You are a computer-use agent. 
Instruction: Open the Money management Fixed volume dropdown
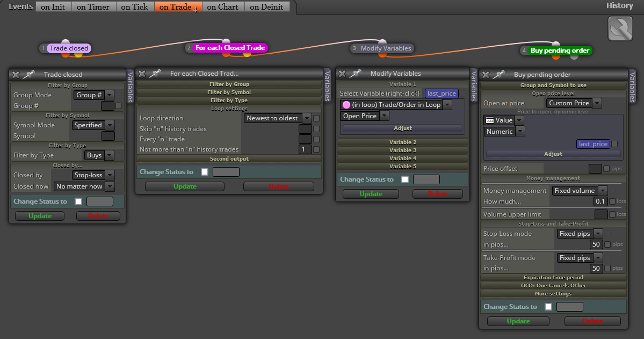point(580,191)
